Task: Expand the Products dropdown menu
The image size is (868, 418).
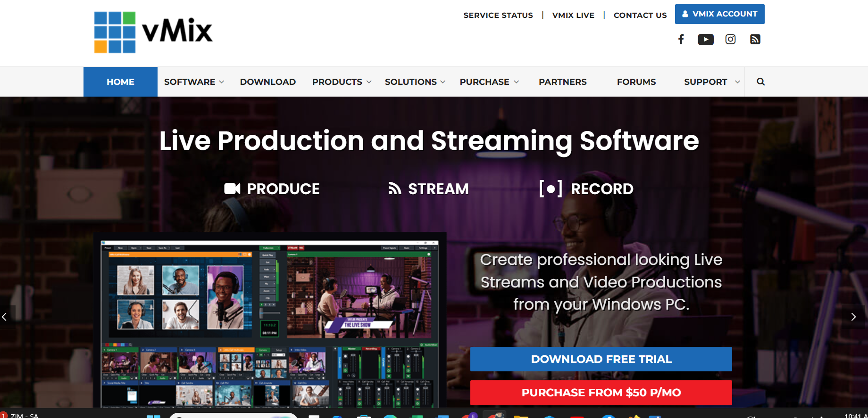Action: pos(342,82)
